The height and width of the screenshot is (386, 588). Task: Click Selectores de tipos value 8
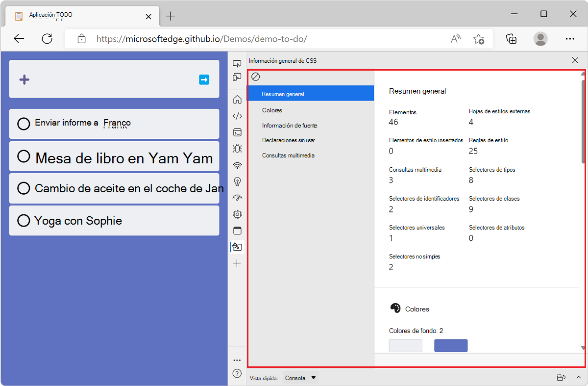pos(471,180)
